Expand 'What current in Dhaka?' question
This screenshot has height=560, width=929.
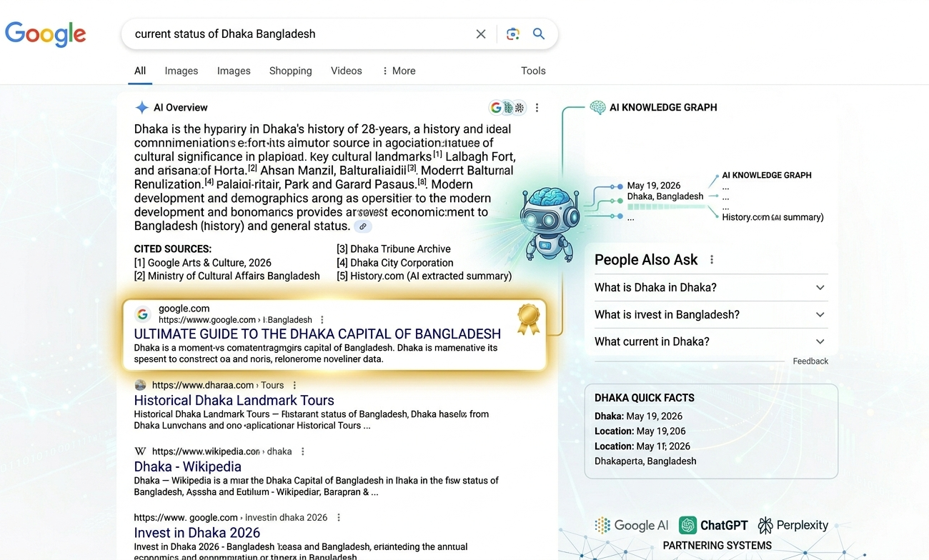(711, 342)
